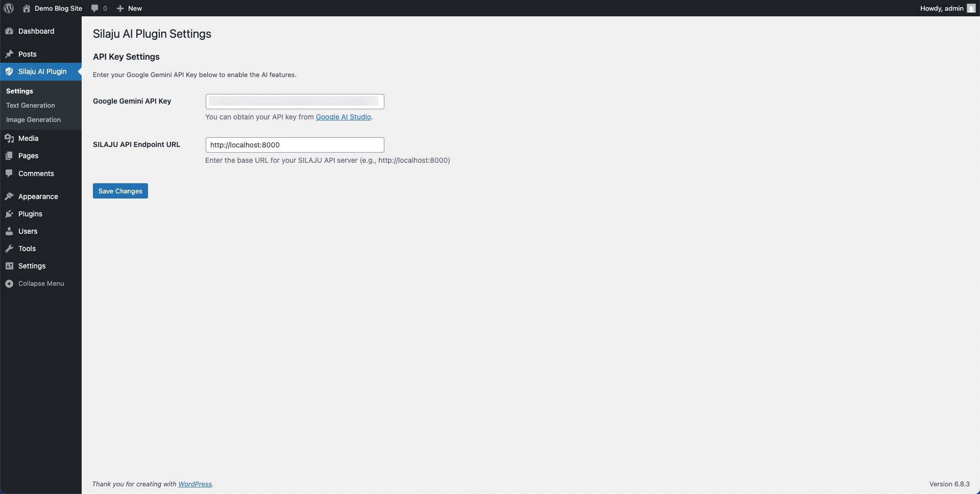Collapse the sidebar via Collapse Menu text
Viewport: 980px width, 494px height.
(41, 283)
